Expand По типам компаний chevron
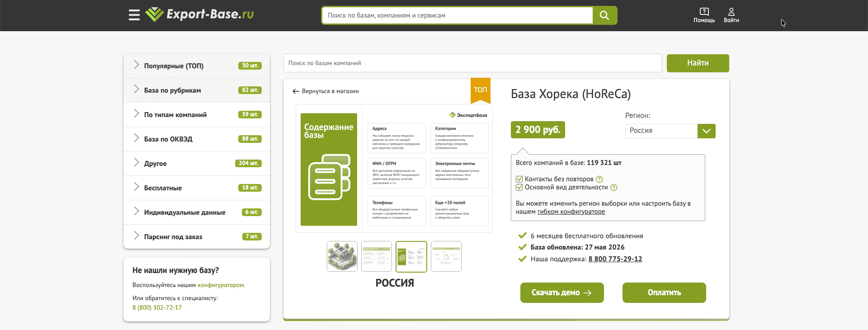 pos(136,114)
